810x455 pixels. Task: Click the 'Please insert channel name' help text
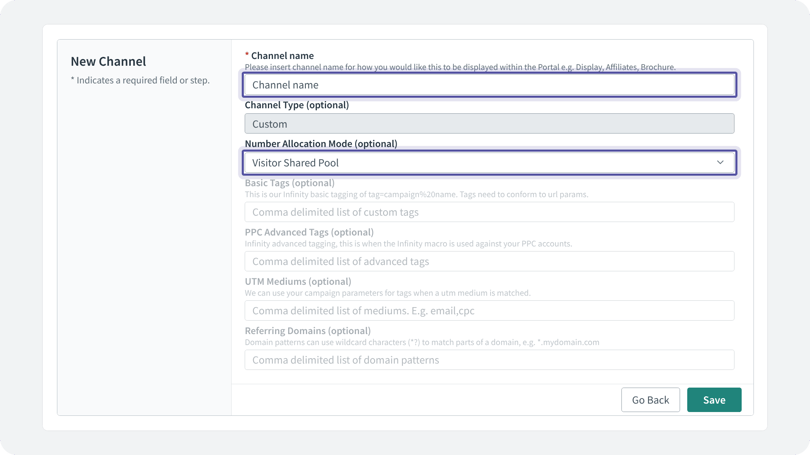point(460,67)
